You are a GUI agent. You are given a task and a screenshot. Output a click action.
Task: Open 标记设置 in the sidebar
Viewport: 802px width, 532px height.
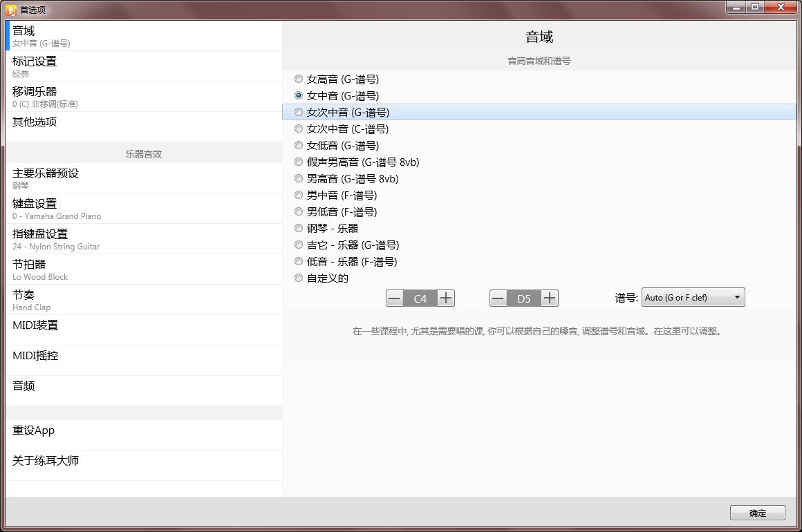144,66
